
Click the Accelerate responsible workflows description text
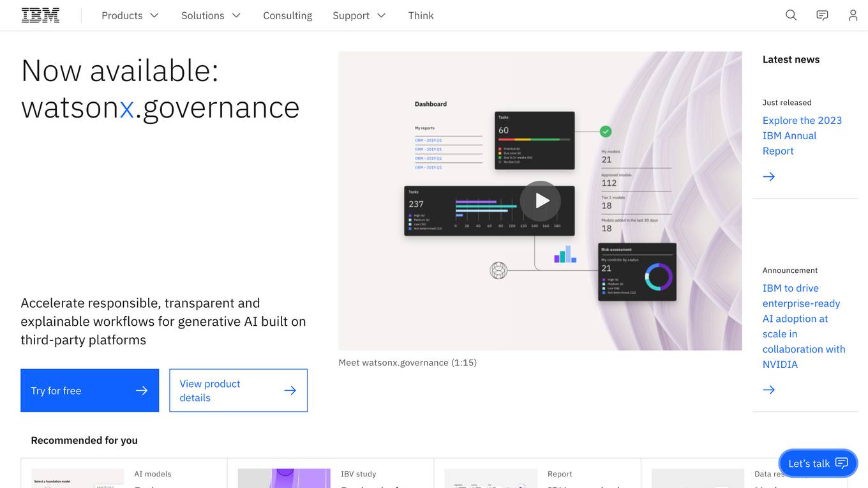[x=163, y=321]
